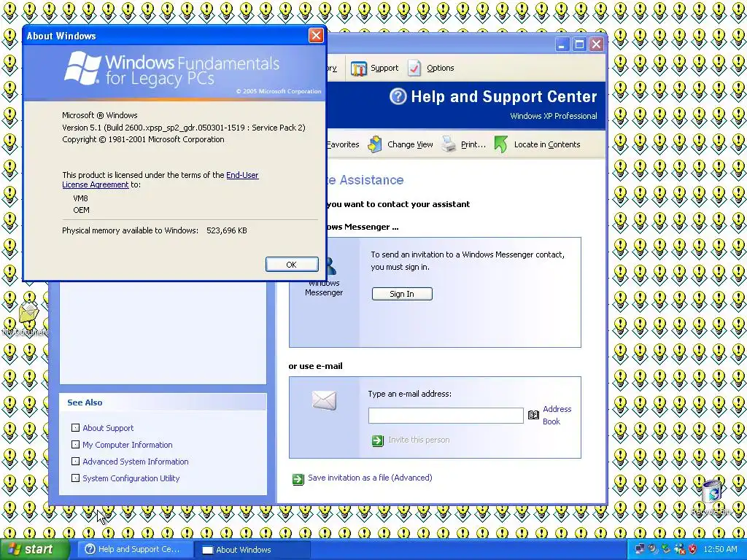Click the 'or use e-mail' heading
The width and height of the screenshot is (747, 560).
[315, 366]
